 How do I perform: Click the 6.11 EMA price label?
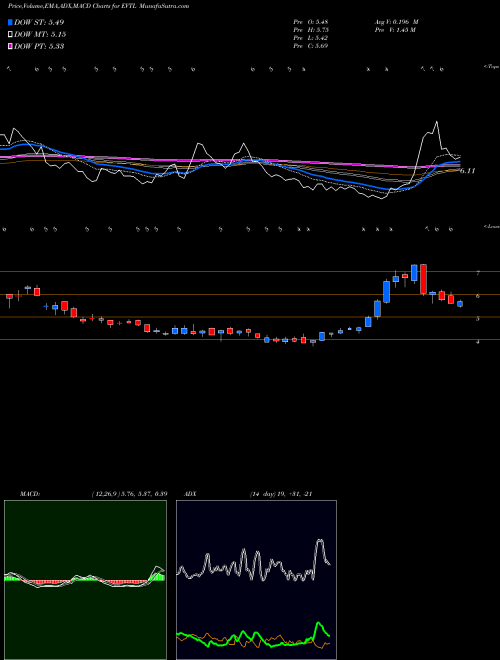(467, 171)
